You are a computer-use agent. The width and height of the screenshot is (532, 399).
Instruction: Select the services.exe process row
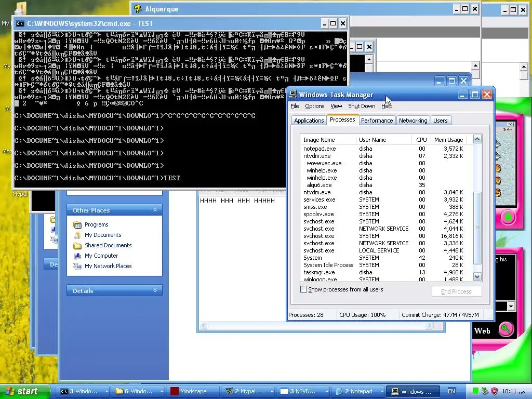point(383,199)
